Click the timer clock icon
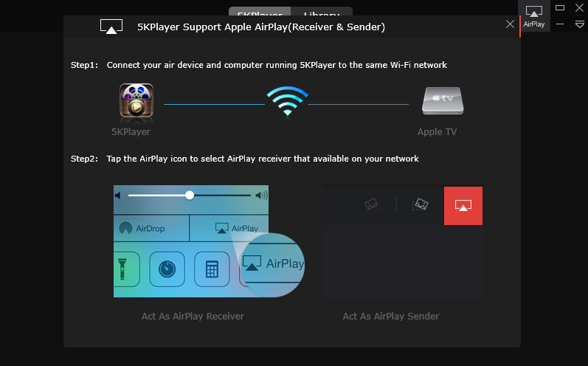The height and width of the screenshot is (366, 588). click(x=167, y=269)
